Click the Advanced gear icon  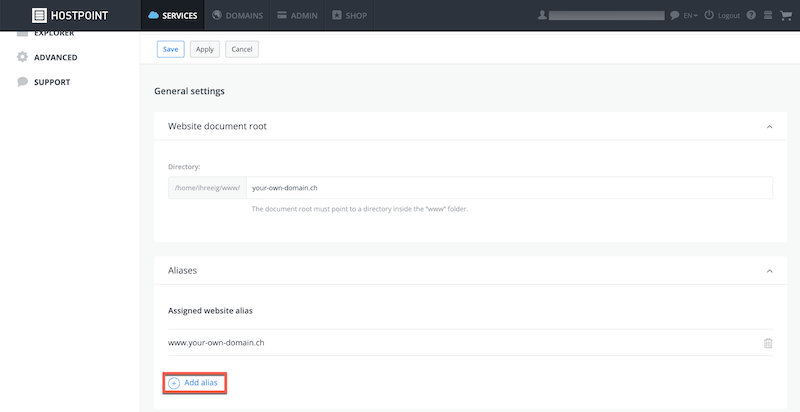22,57
